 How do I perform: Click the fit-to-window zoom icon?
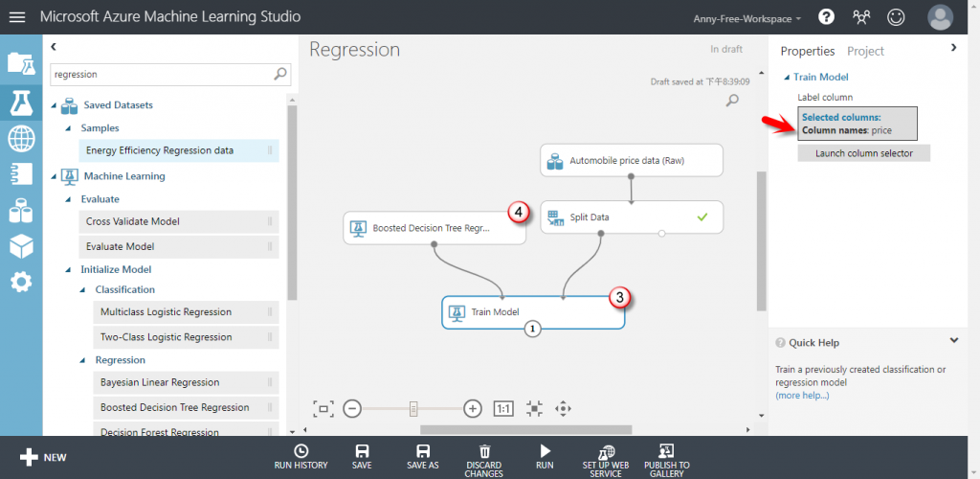323,409
